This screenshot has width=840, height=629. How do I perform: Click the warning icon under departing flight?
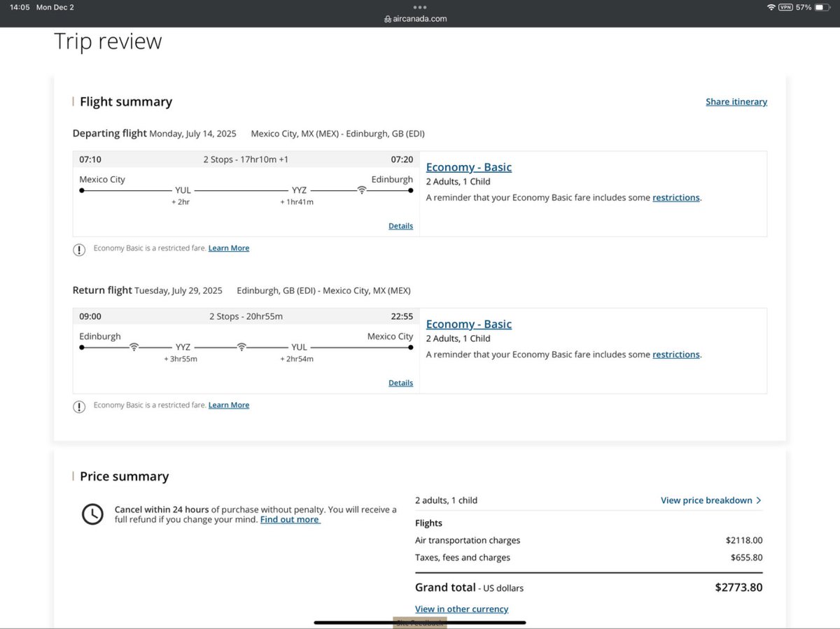[x=79, y=248]
